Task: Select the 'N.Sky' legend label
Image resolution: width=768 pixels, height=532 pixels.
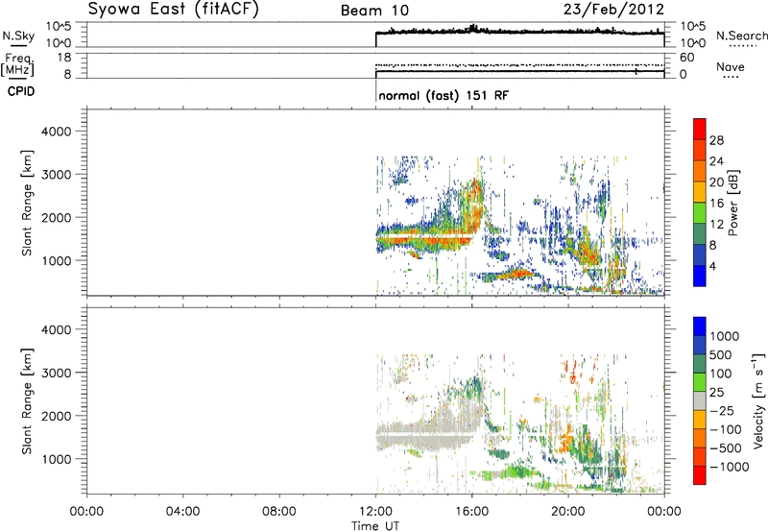Action: (18, 36)
